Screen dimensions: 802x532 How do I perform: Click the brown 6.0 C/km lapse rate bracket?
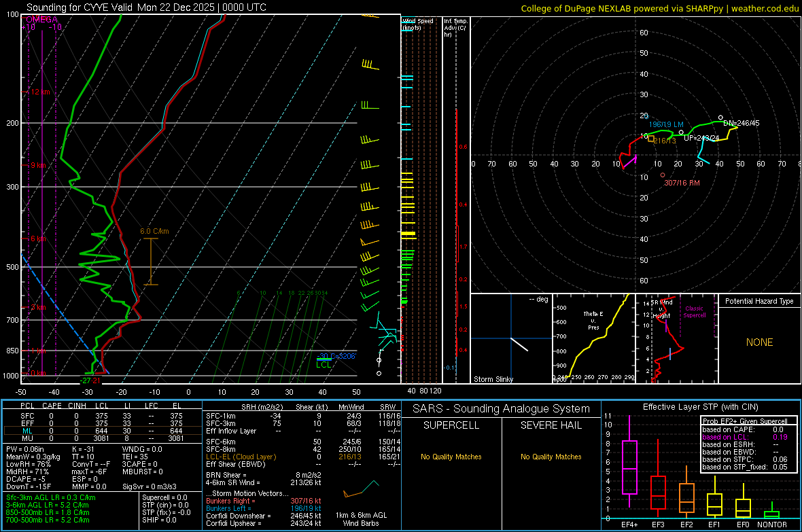150,262
